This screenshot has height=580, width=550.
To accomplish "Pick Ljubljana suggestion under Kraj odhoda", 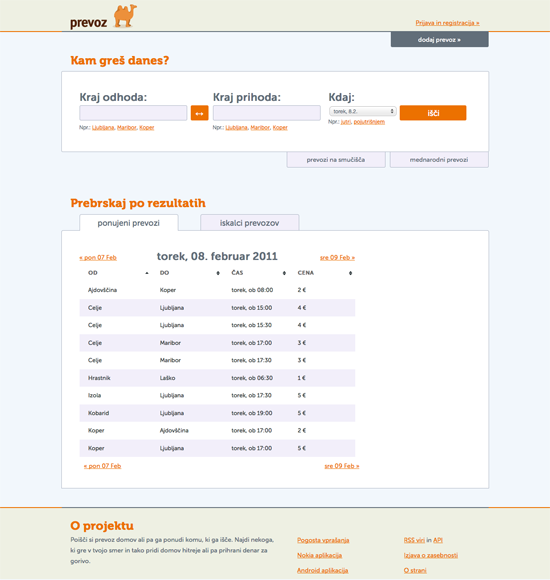I will (x=103, y=128).
